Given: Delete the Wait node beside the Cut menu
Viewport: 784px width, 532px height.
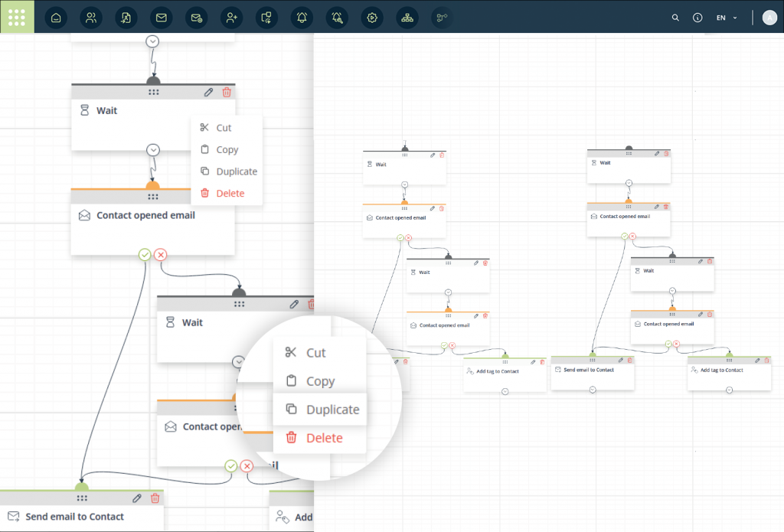Looking at the screenshot, I should 227,92.
